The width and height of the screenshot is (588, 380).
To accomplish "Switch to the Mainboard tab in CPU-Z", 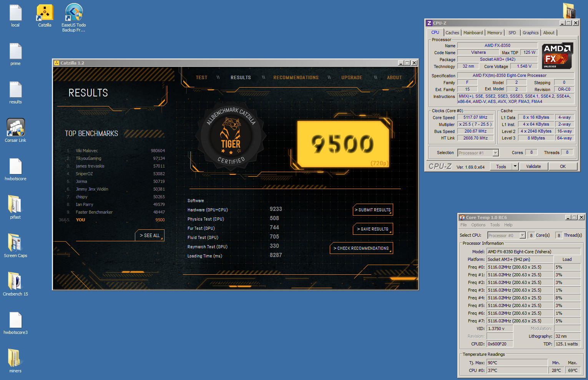I will point(473,33).
